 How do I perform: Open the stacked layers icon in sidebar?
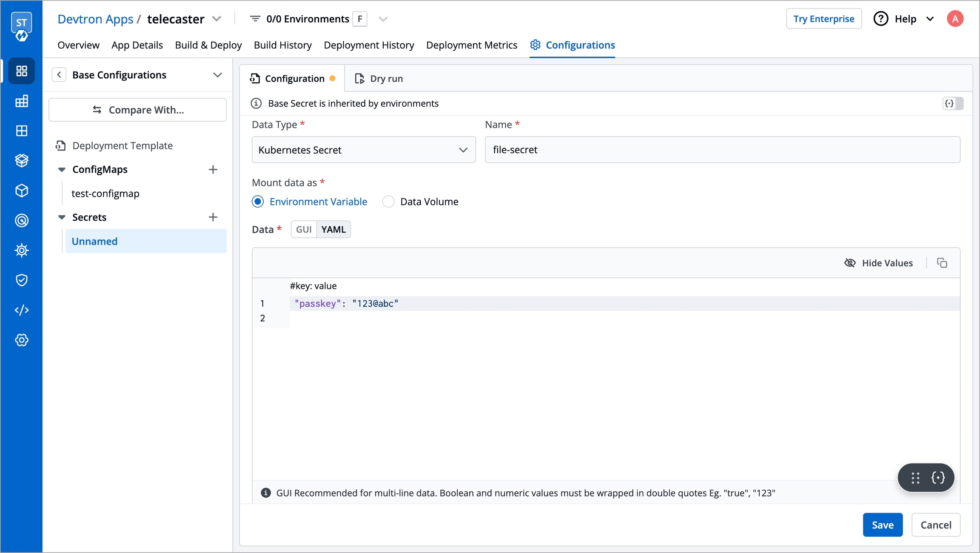[x=22, y=160]
